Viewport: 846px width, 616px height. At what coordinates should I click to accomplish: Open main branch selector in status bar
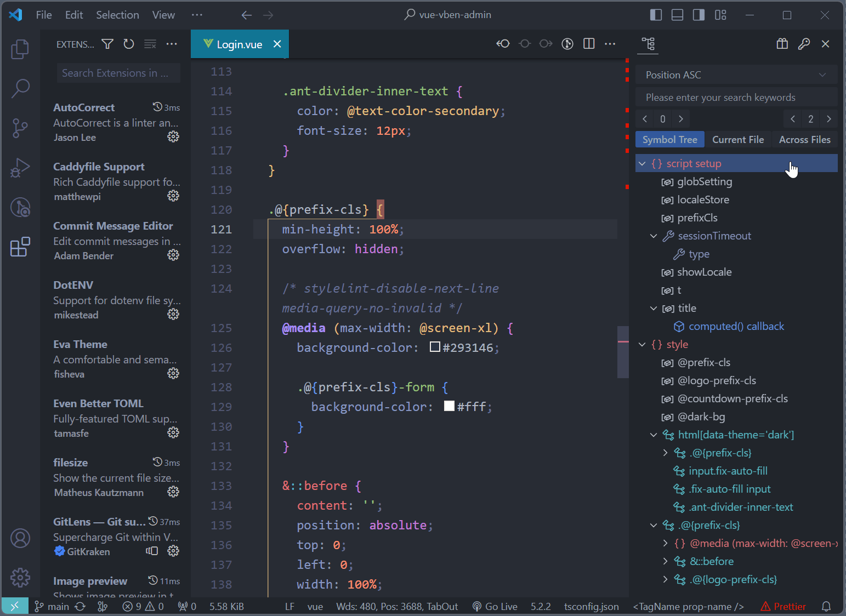coord(52,606)
